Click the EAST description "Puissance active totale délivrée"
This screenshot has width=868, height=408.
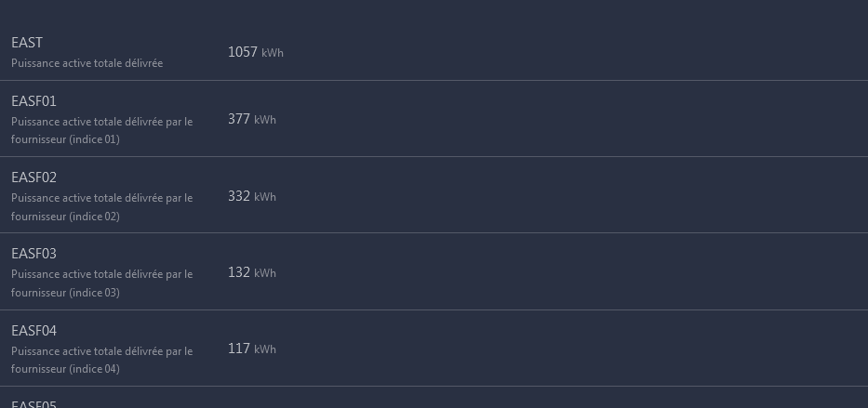[x=87, y=63]
